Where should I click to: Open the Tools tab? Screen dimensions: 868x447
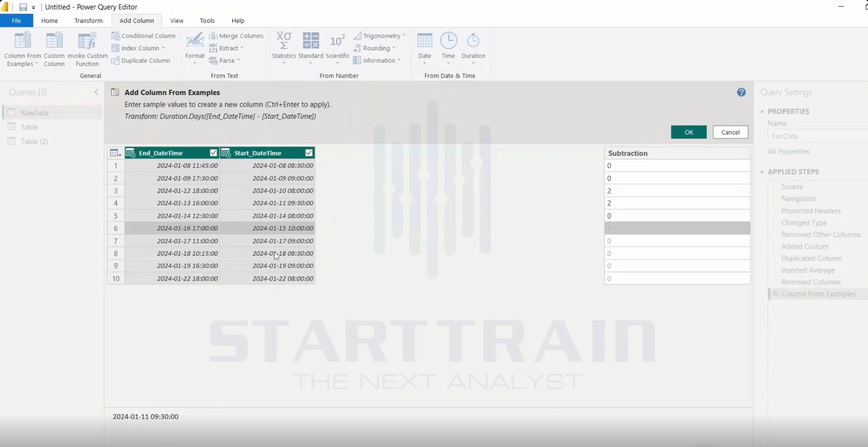[207, 20]
